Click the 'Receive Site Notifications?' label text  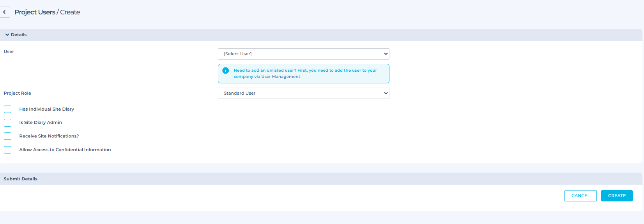pyautogui.click(x=49, y=136)
